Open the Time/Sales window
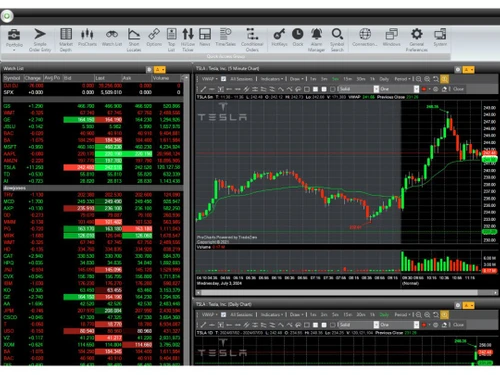 (225, 38)
